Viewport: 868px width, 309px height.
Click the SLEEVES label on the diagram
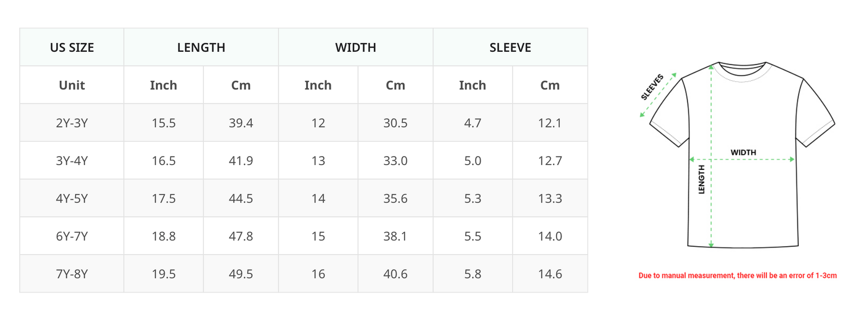pos(652,87)
